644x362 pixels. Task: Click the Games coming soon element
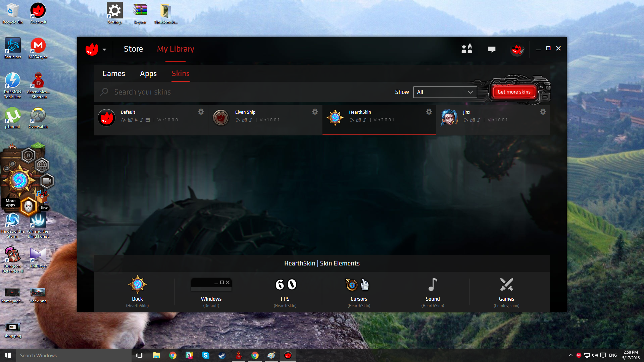506,291
